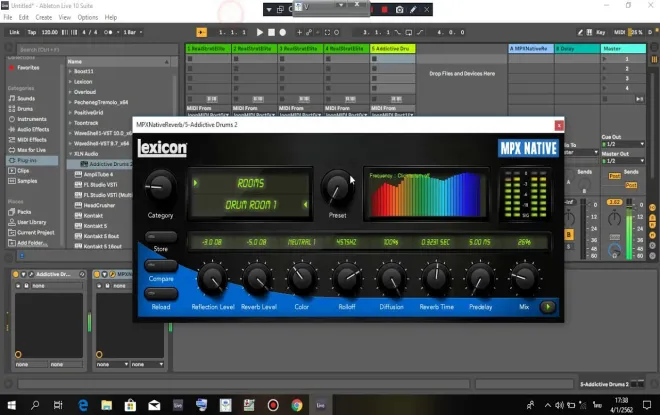Select Max for Live category
Screen dimensions: 660x415
pyautogui.click(x=31, y=150)
